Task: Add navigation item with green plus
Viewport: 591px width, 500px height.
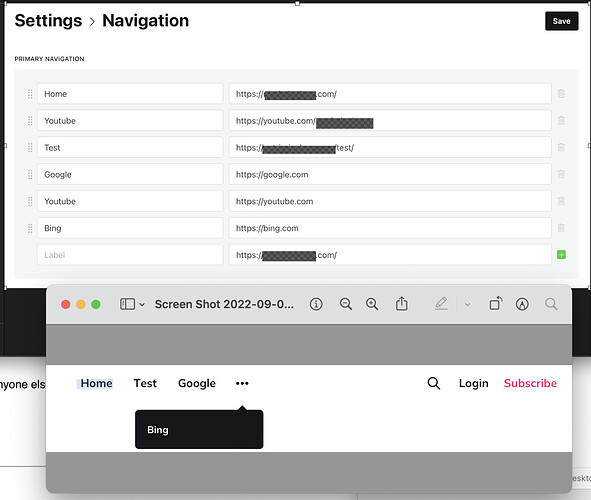Action: coord(561,255)
